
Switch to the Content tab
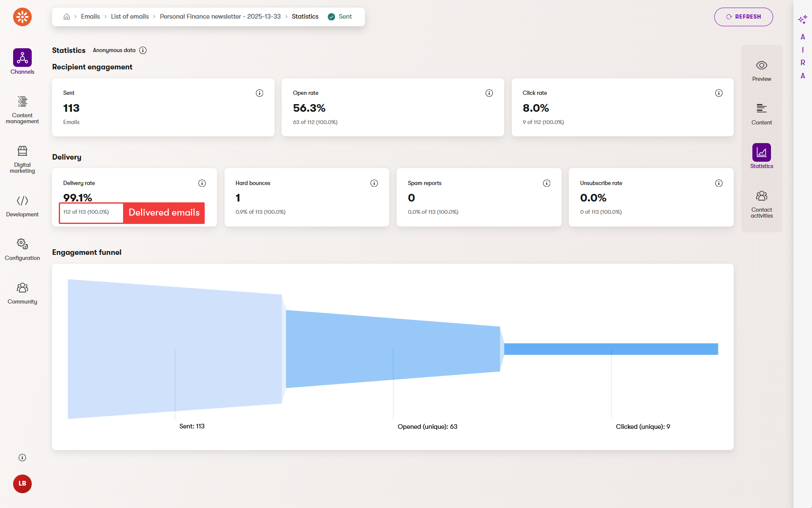pos(761,114)
